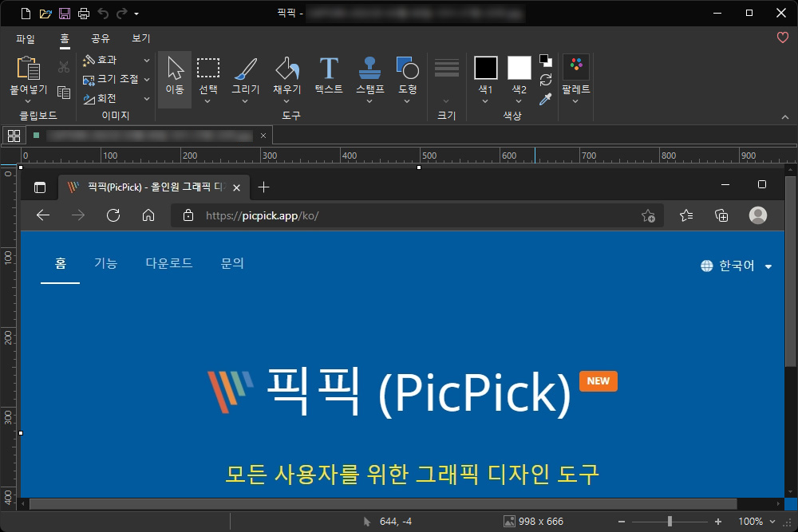Click the vertical scrollbar of the canvas
Viewport: 798px width, 532px height.
click(790, 271)
